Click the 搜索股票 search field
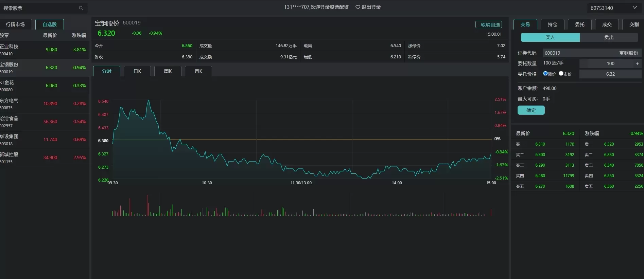Image resolution: width=644 pixels, height=279 pixels. pyautogui.click(x=39, y=8)
